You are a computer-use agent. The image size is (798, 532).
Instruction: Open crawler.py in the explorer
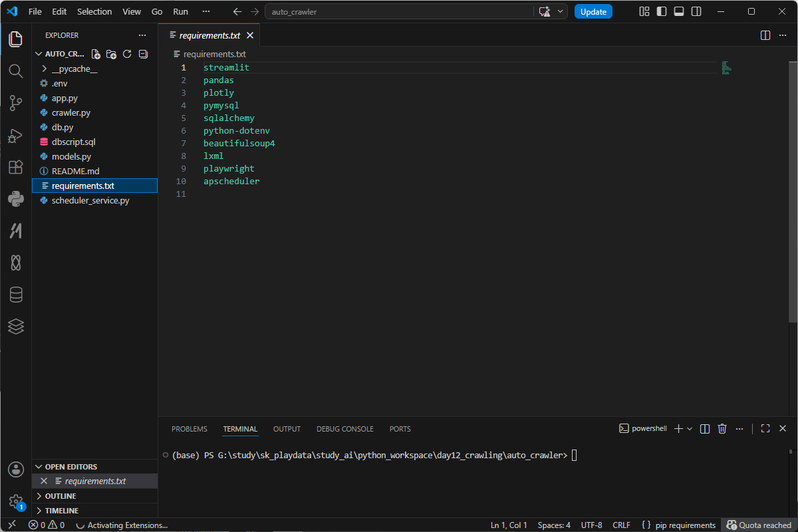[x=94, y=112]
